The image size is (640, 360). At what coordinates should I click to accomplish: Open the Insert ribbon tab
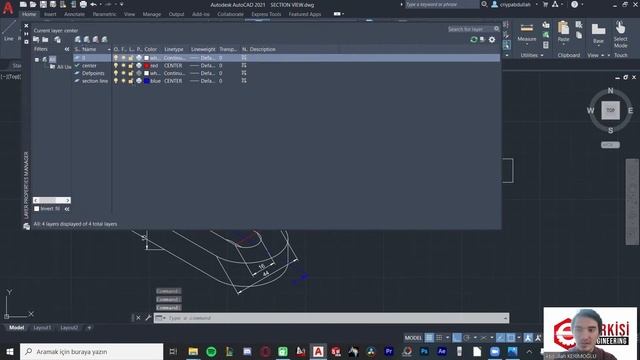pyautogui.click(x=50, y=14)
